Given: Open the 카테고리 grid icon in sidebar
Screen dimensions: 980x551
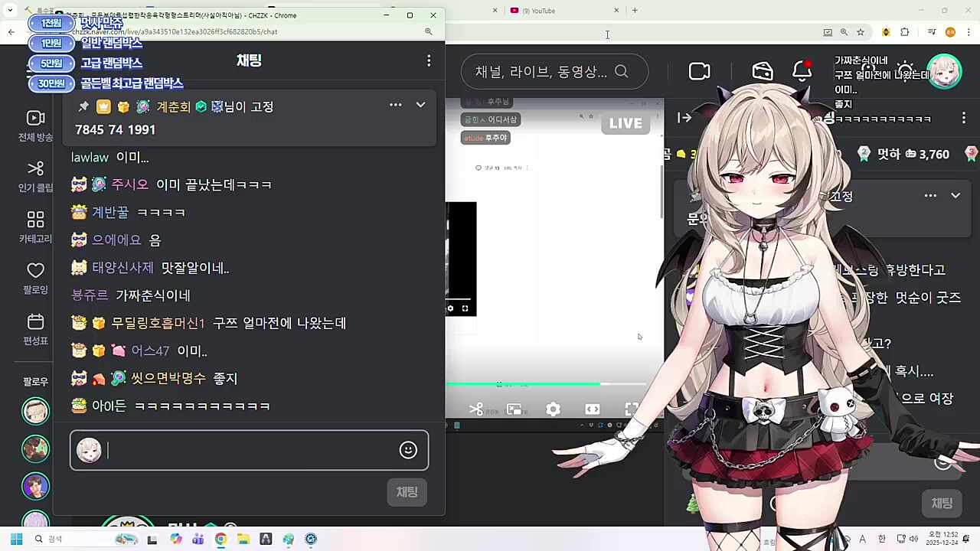Looking at the screenshot, I should [x=35, y=220].
